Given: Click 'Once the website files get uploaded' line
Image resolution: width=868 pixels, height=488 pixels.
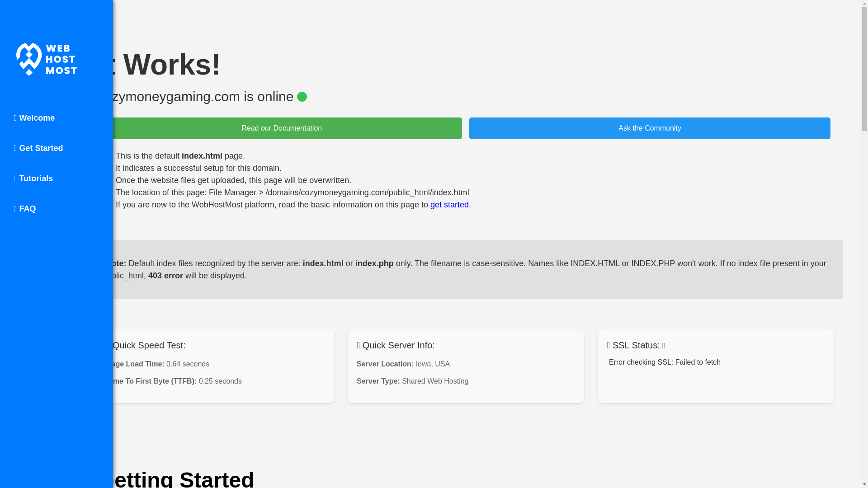Looking at the screenshot, I should (x=233, y=180).
